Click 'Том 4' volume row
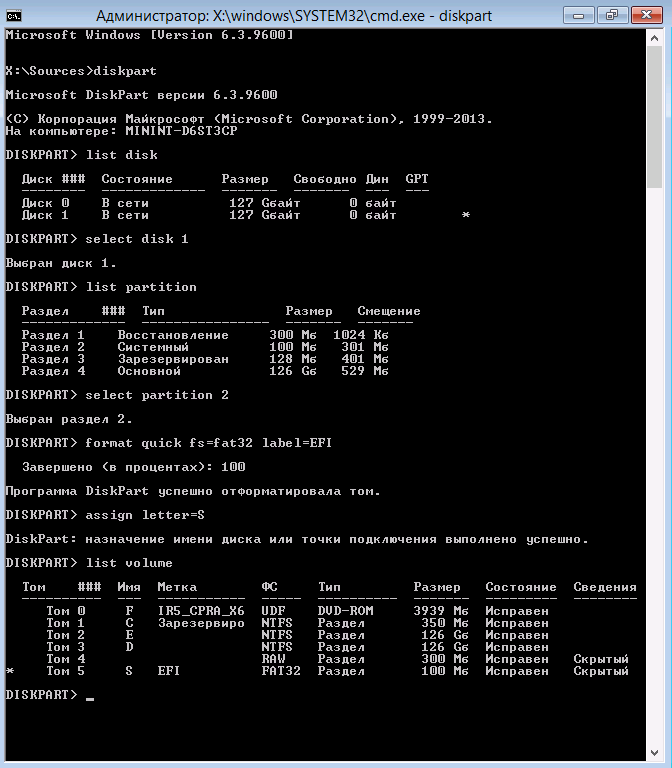 pos(337,659)
